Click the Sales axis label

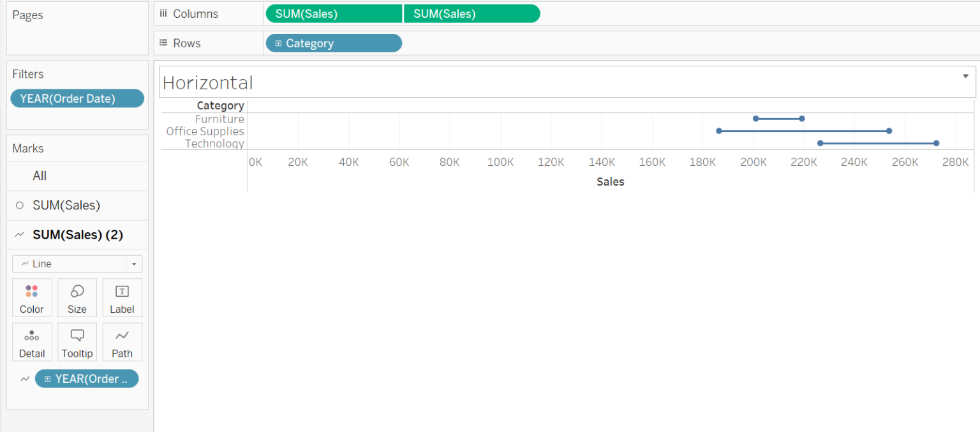coord(610,181)
